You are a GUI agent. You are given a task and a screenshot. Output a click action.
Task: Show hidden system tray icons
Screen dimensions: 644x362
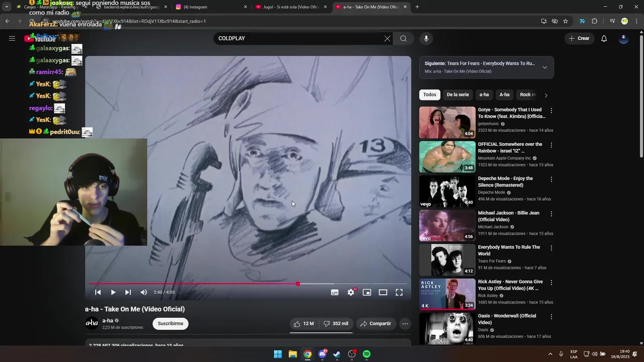(550, 354)
